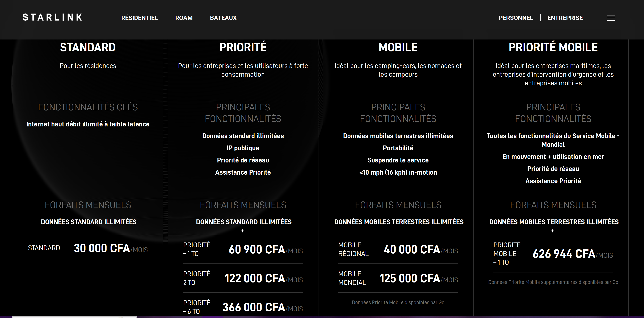Open the hamburger menu icon

[611, 18]
